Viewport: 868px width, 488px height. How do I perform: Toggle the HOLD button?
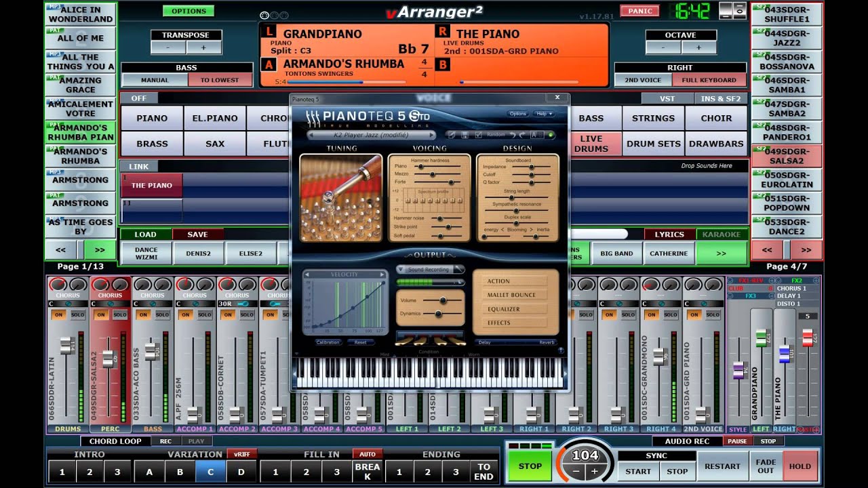pos(800,466)
